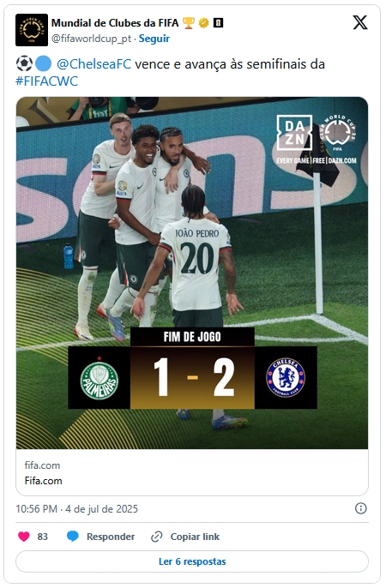Click the 10:56 PM tweet timestamp

tap(36, 509)
